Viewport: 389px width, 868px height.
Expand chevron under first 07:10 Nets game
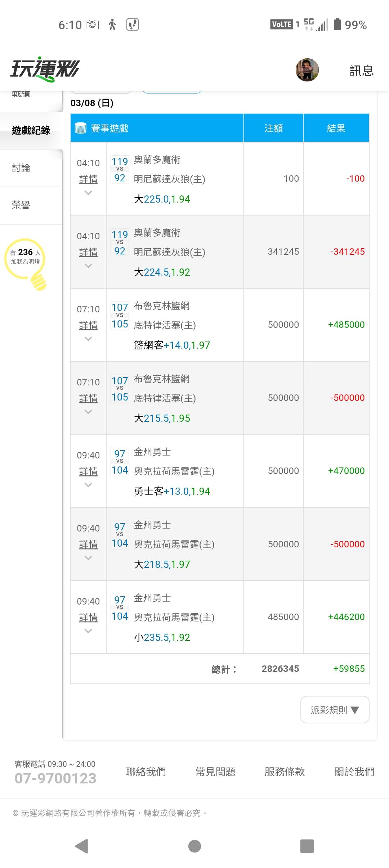[x=88, y=339]
